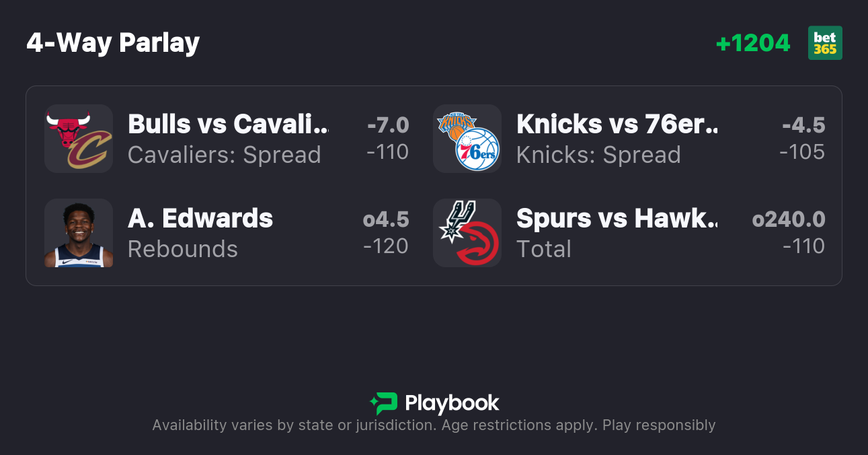The width and height of the screenshot is (868, 455).
Task: Select the A. Edwards player name
Action: [200, 219]
